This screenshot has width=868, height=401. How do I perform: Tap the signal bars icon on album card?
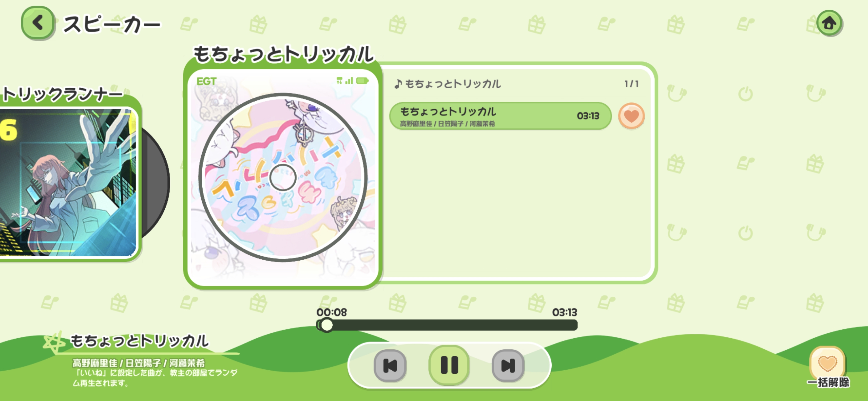[x=349, y=81]
